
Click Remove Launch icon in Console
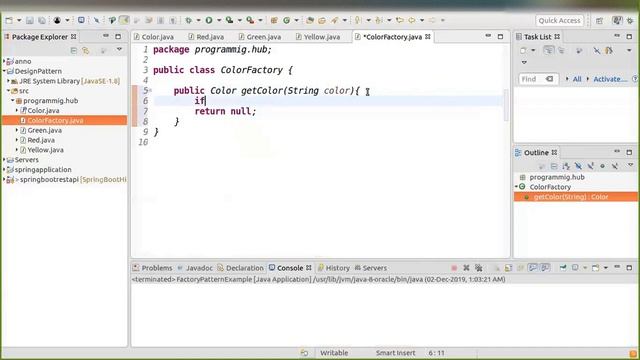(466, 268)
